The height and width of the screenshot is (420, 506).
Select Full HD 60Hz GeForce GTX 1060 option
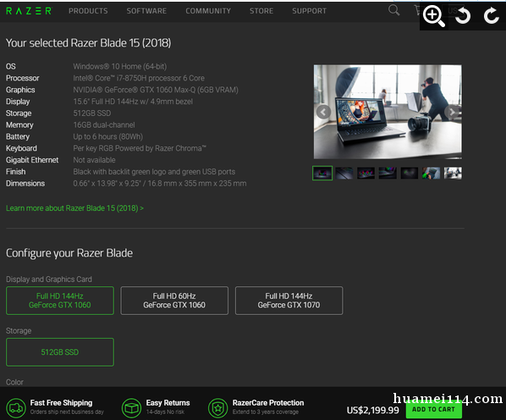[x=174, y=301]
